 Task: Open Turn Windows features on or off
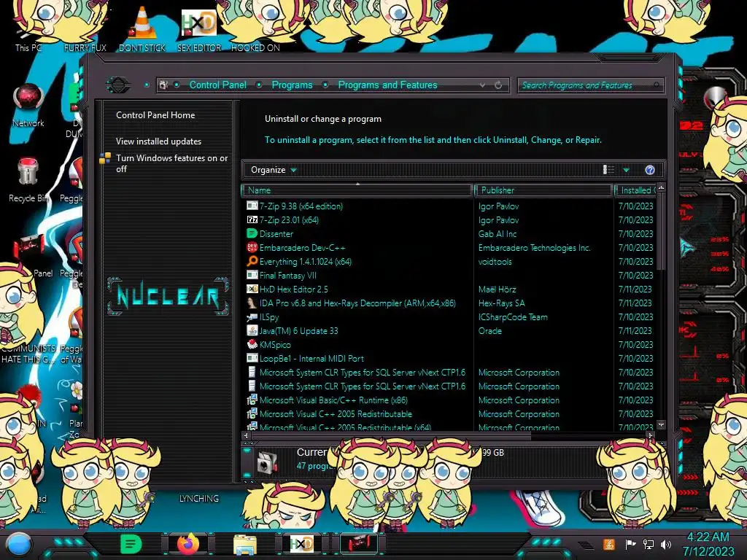tap(171, 163)
